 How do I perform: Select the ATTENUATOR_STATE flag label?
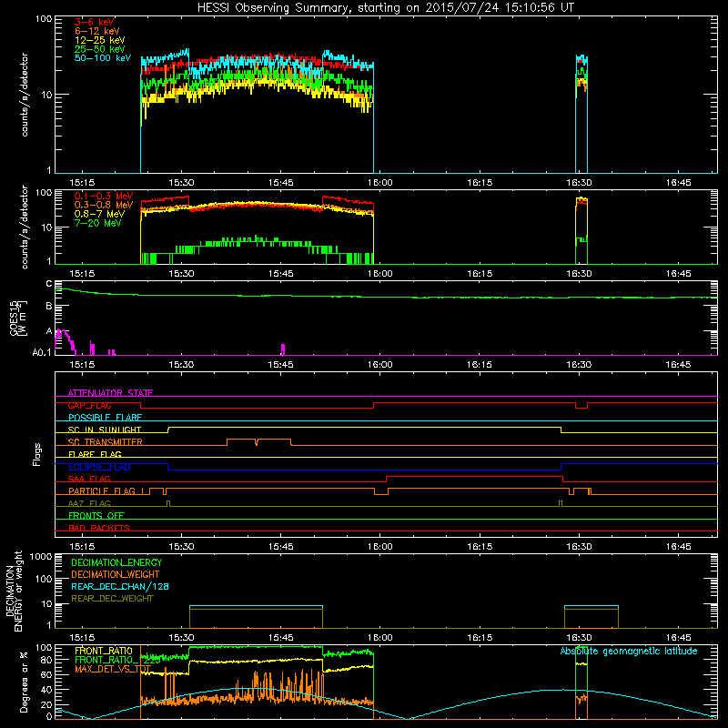(110, 393)
